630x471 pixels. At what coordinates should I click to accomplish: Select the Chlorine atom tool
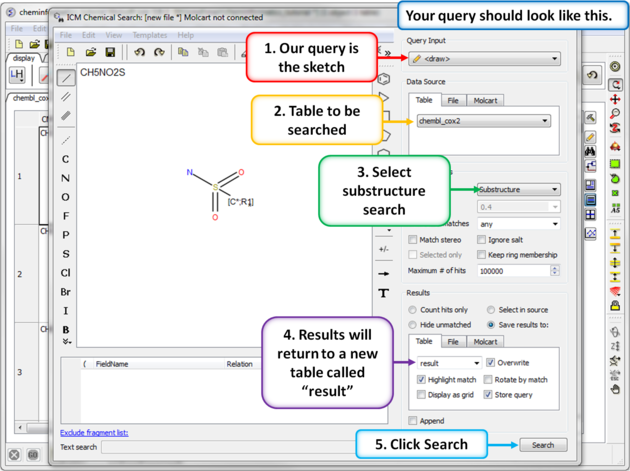66,272
